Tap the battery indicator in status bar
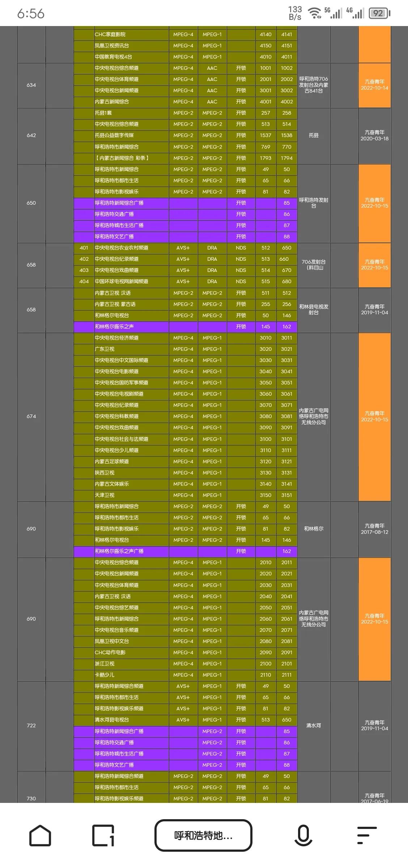The width and height of the screenshot is (408, 868). coord(379,13)
